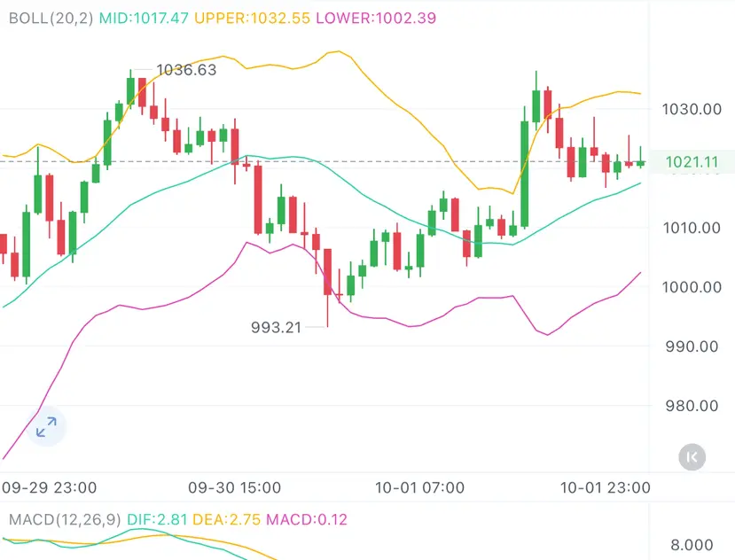
Task: Select the MACD:0.12 histogram value
Action: click(307, 520)
